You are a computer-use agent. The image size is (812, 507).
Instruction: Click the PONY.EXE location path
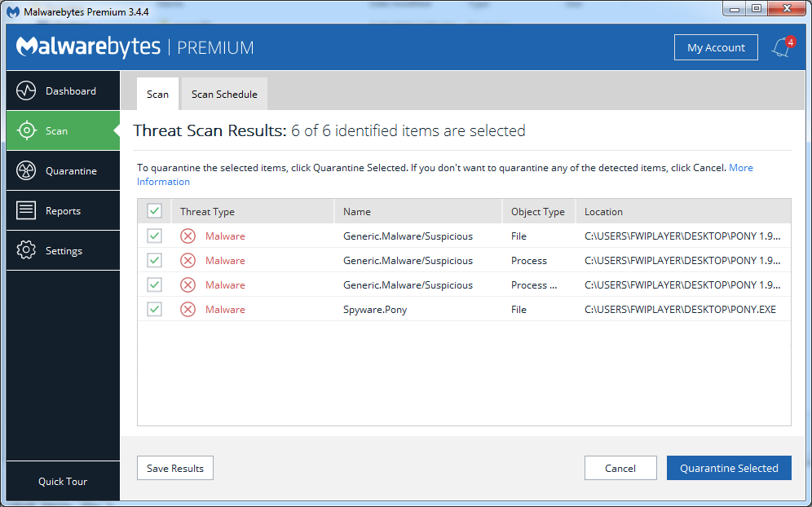click(x=680, y=310)
